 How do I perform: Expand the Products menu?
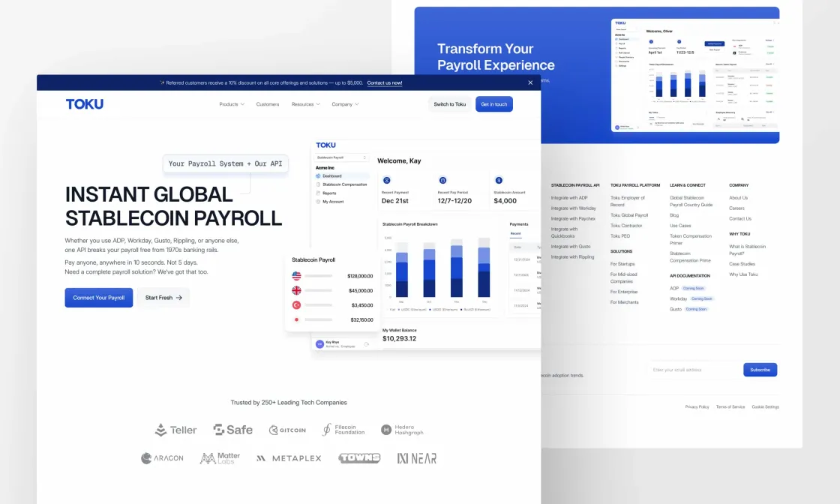coord(232,104)
